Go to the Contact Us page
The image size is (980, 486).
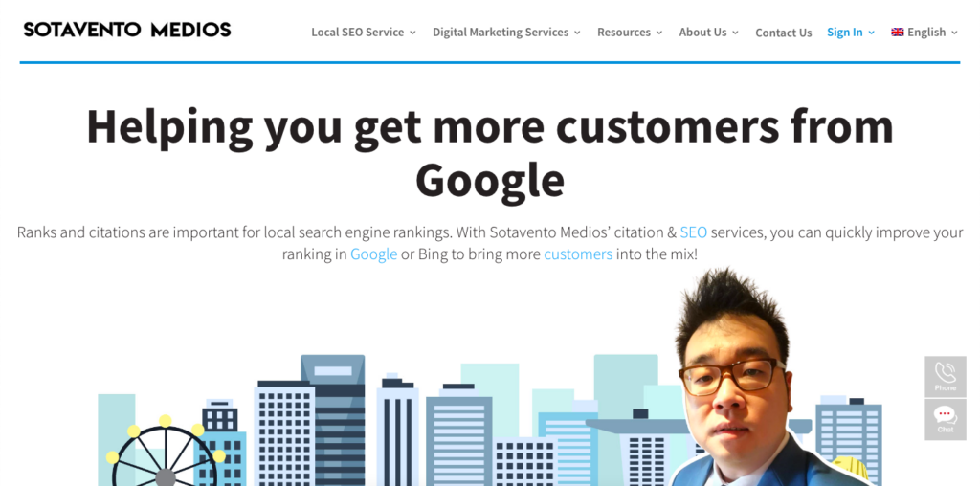783,33
